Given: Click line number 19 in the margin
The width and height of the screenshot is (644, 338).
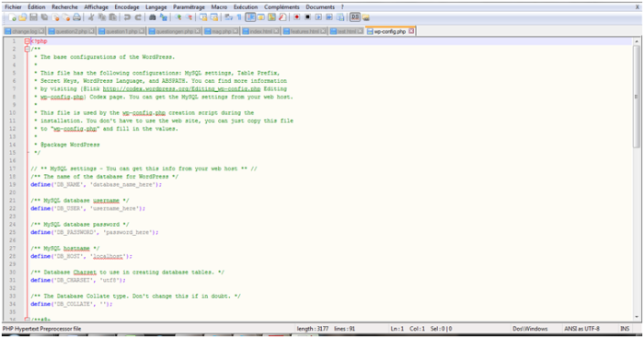Looking at the screenshot, I should click(12, 184).
